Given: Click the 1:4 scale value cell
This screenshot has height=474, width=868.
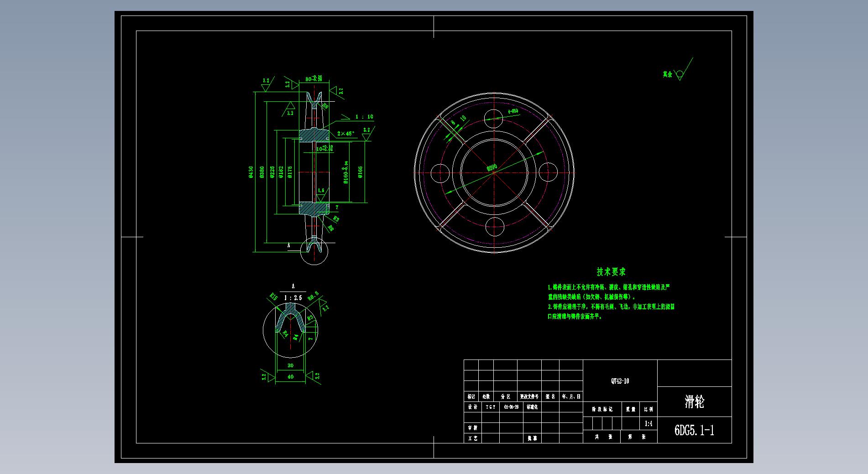Looking at the screenshot, I should pos(648,424).
